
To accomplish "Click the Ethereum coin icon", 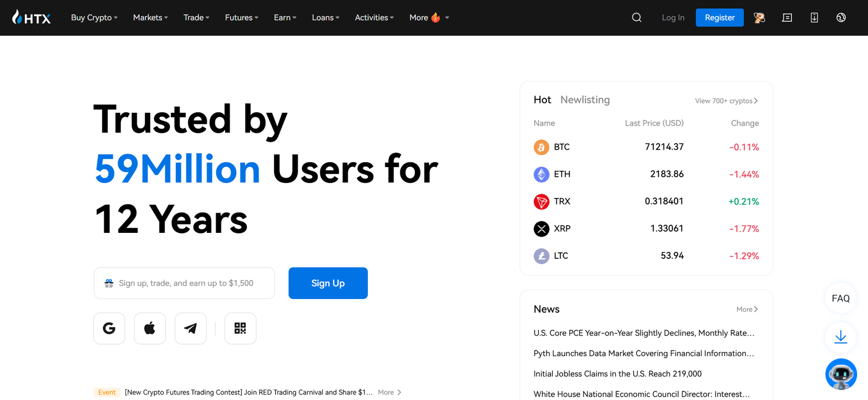I will click(541, 174).
